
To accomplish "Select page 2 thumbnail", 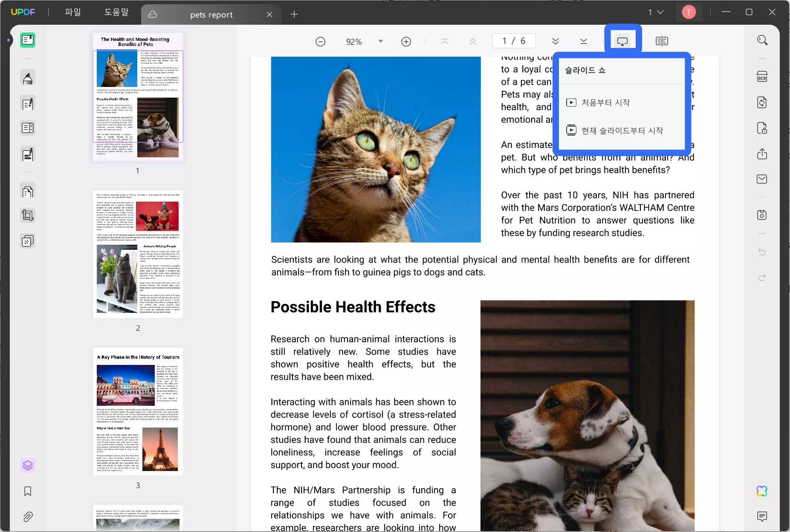I will (138, 254).
